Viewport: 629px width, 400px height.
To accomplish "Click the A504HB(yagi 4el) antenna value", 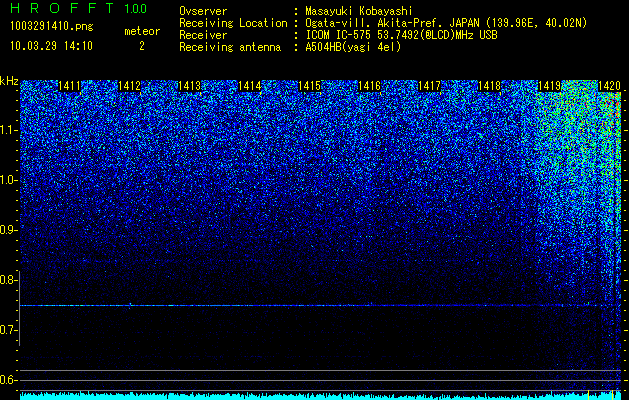I will pos(353,47).
